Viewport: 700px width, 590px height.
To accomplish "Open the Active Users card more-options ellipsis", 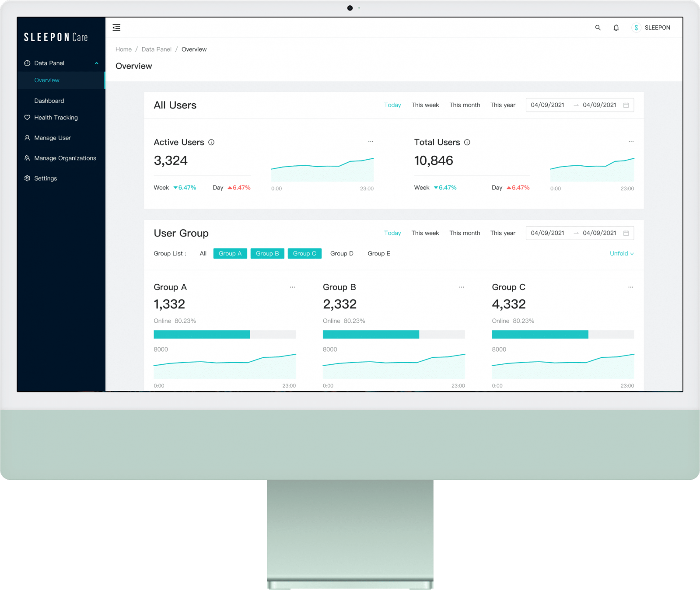I will click(371, 142).
